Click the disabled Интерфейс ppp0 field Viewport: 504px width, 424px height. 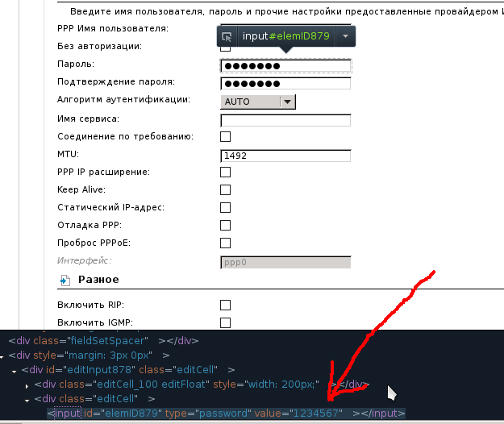[285, 263]
